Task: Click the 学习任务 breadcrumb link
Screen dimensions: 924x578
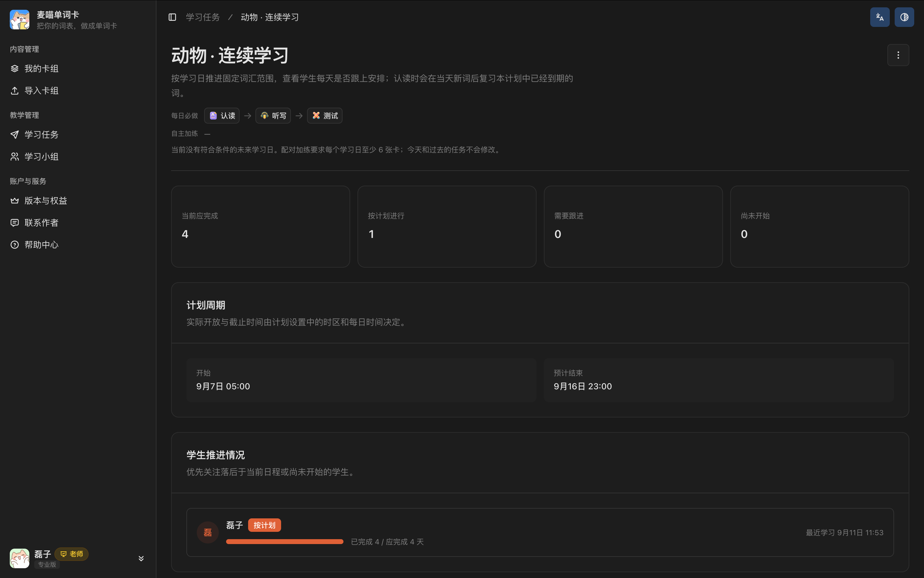Action: (x=203, y=17)
